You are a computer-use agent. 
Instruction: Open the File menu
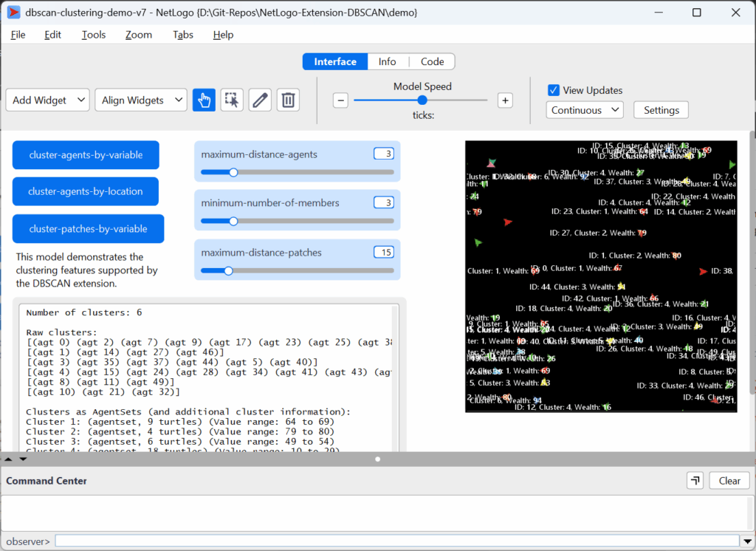pyautogui.click(x=18, y=35)
